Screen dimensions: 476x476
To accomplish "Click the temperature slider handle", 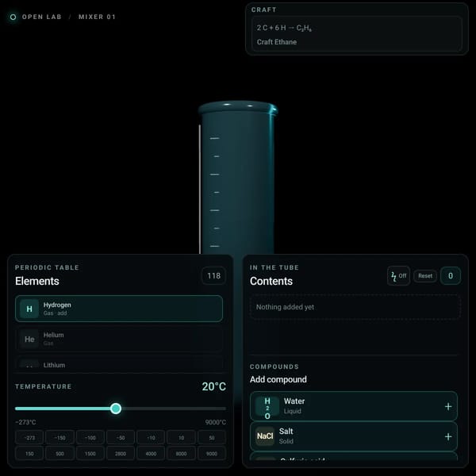I will pyautogui.click(x=116, y=409).
